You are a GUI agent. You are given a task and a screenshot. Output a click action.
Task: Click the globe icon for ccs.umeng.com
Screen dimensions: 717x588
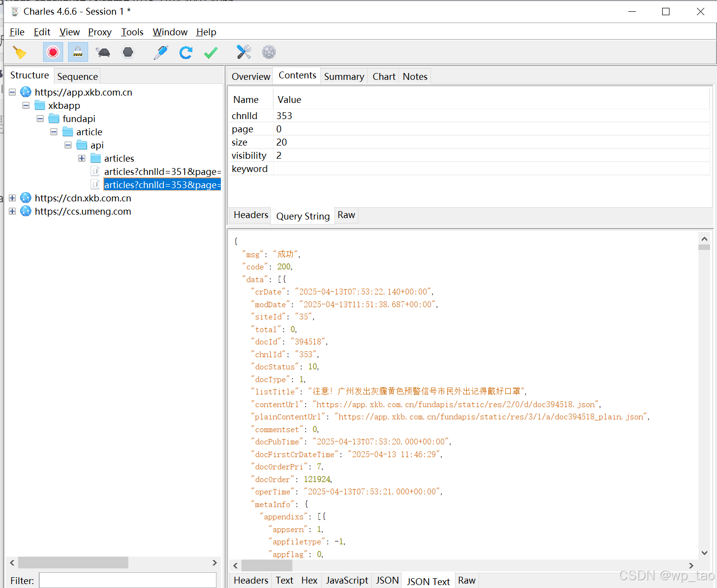coord(26,211)
